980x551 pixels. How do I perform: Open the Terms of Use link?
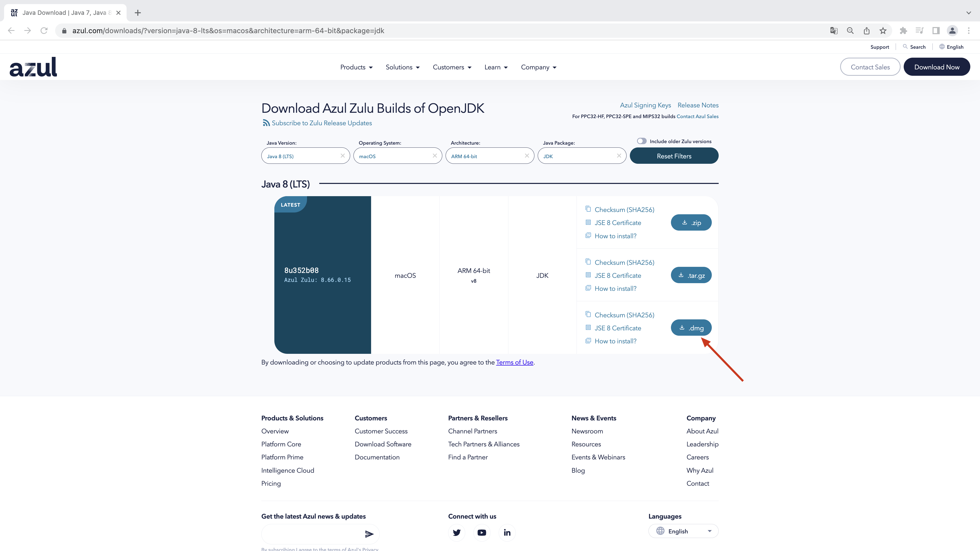click(514, 362)
